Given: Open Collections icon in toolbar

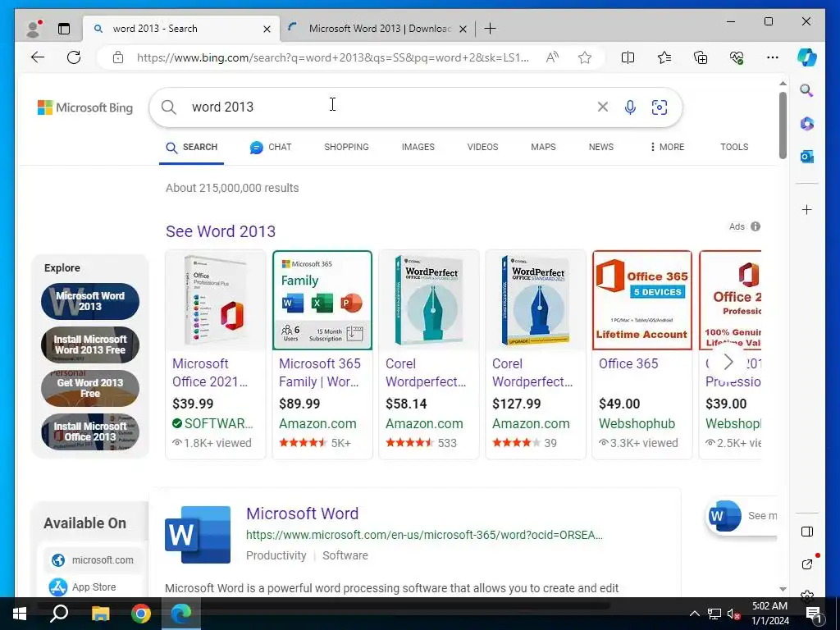Looking at the screenshot, I should (701, 57).
